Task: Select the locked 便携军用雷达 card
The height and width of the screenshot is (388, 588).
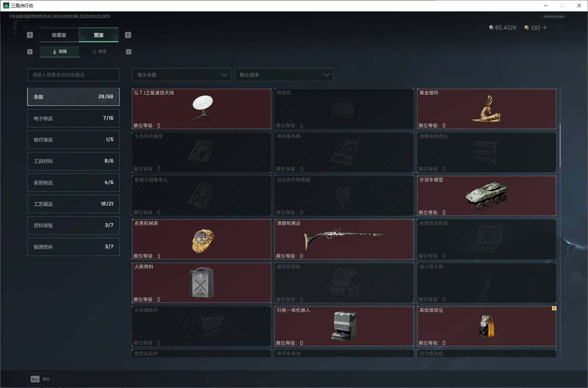Action: coord(487,152)
